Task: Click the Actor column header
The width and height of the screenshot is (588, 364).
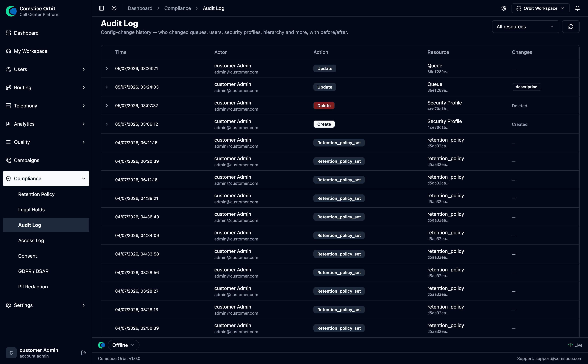Action: pos(220,52)
